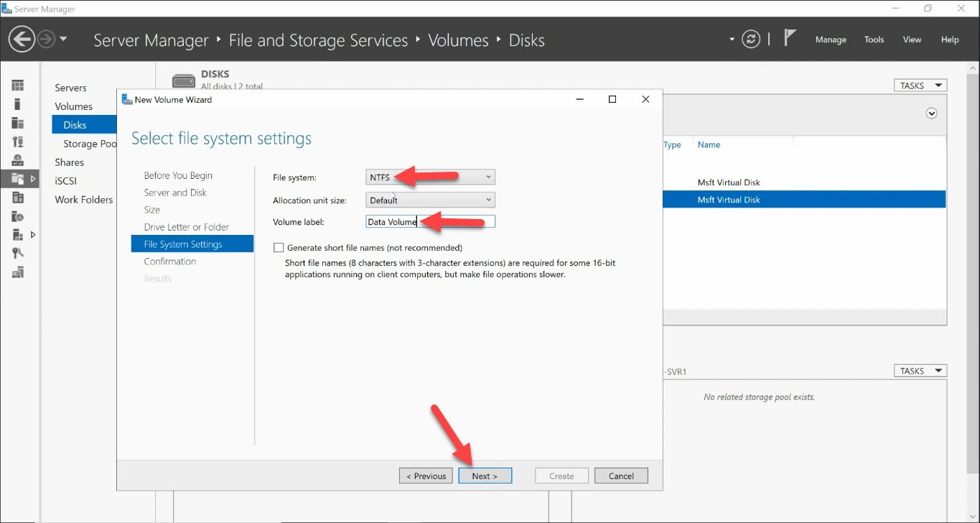Open notifications flag in the header
980x523 pixels.
click(790, 38)
